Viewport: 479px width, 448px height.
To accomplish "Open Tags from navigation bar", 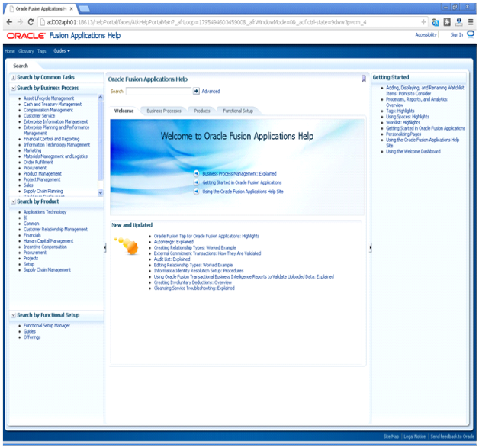I will click(x=42, y=51).
